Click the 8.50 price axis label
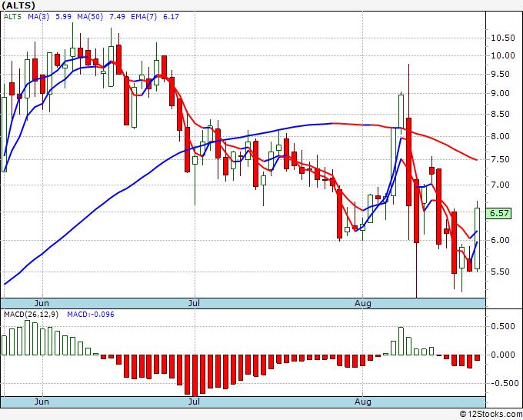Image resolution: width=523 pixels, height=420 pixels. click(500, 114)
